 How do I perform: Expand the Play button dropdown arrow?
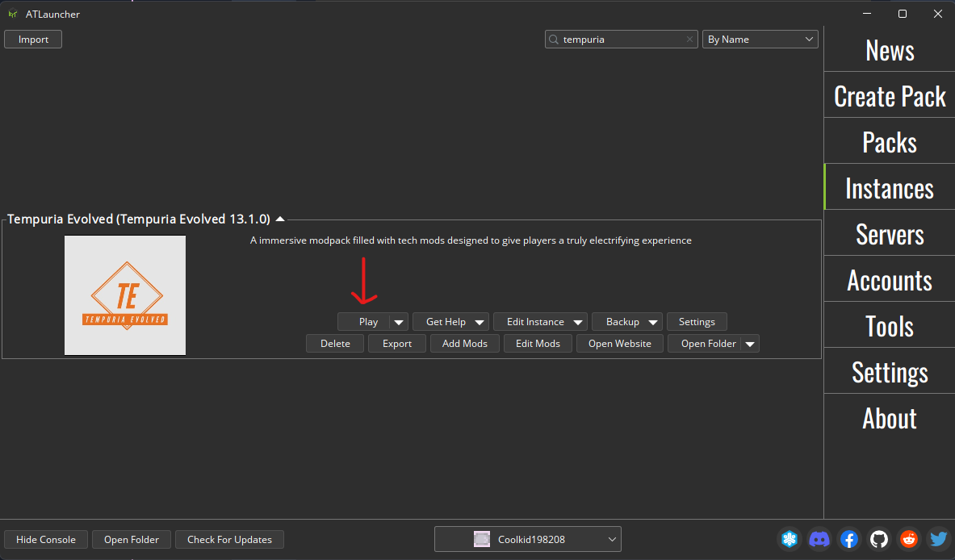click(398, 322)
